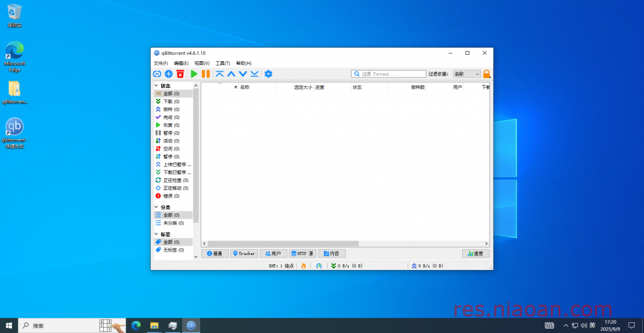Switch to the HTTP 源 tab
Screen dimensions: 644x333
point(303,254)
